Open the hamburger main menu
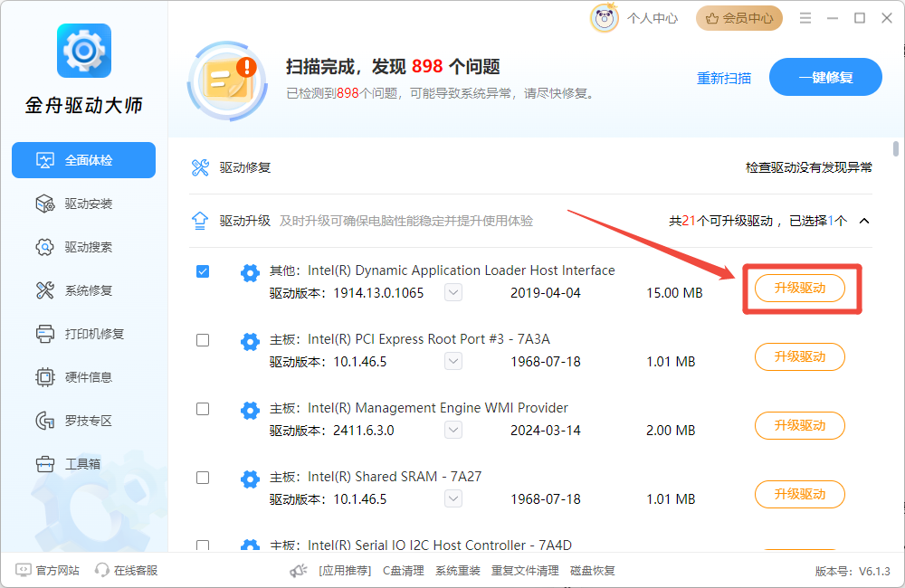 (805, 18)
